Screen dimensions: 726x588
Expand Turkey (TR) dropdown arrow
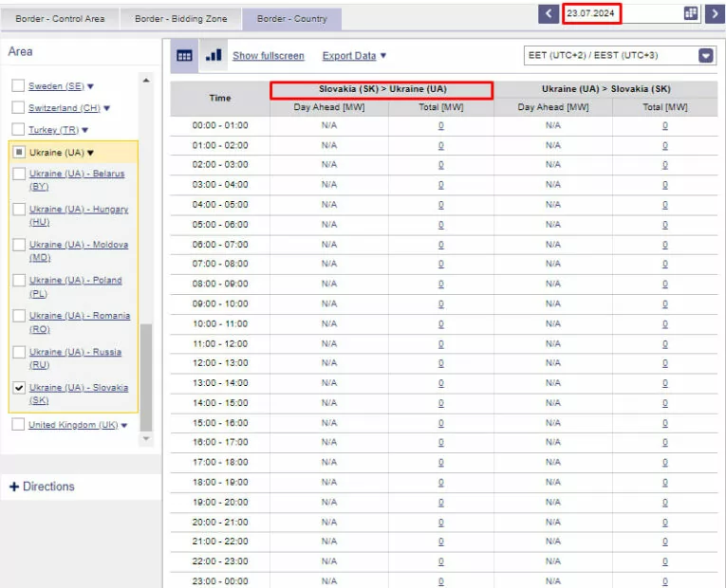[x=85, y=130]
